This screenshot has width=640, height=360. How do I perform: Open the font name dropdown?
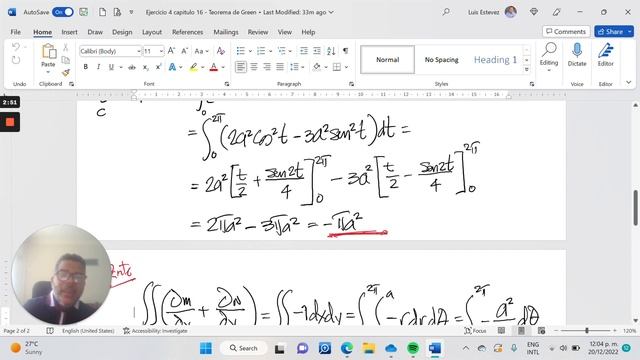coord(139,51)
